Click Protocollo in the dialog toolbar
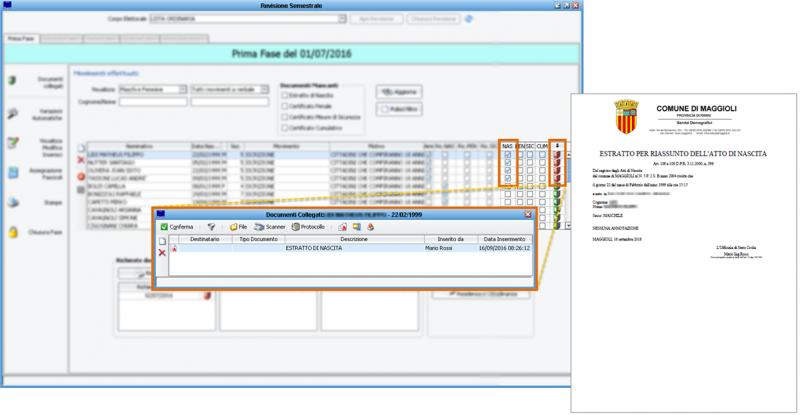800x415 pixels. pyautogui.click(x=308, y=227)
